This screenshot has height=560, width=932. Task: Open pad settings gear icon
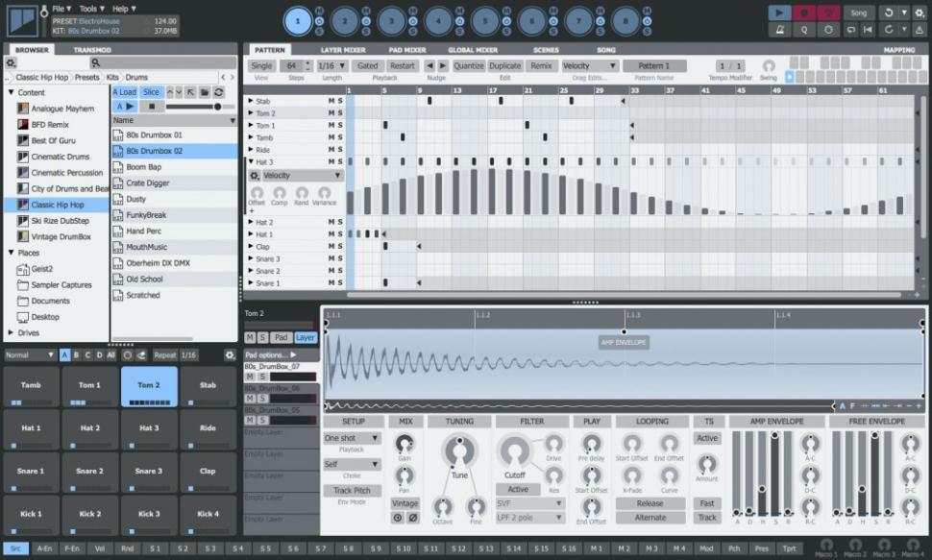[x=230, y=355]
